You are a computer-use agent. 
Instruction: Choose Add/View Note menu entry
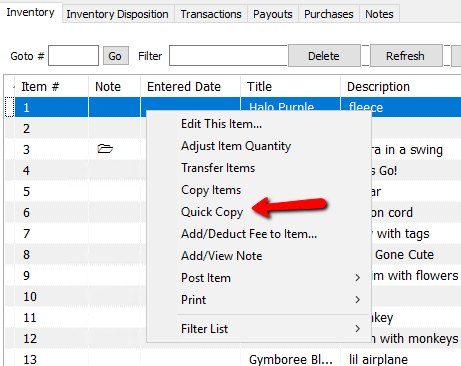tap(259, 256)
